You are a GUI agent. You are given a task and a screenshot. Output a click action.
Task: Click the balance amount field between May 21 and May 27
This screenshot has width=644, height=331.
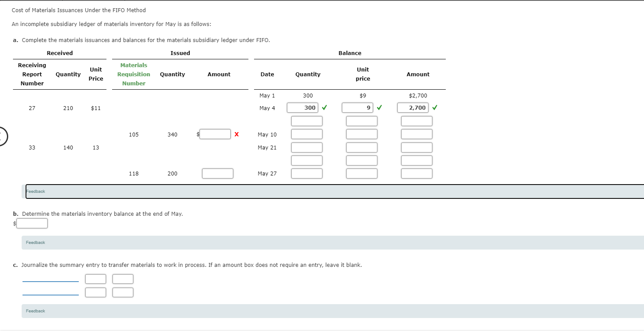pyautogui.click(x=417, y=160)
